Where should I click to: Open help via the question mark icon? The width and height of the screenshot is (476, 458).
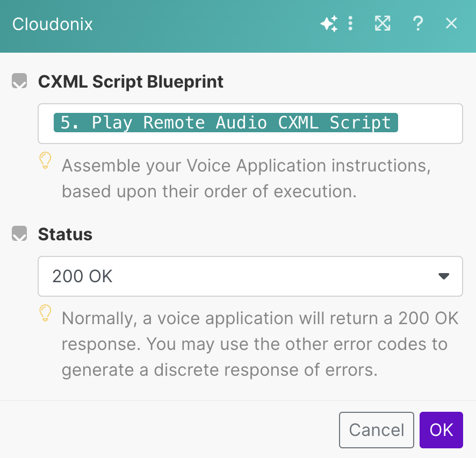tap(417, 24)
